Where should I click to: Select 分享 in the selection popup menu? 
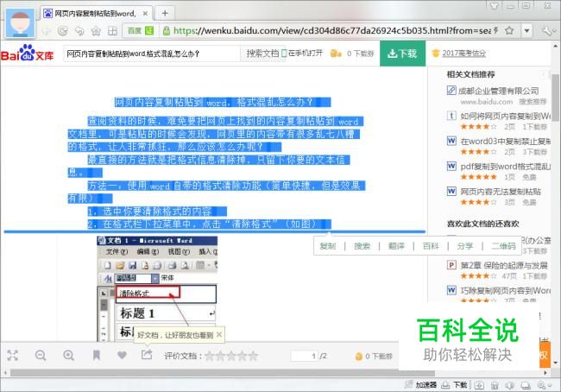tap(464, 246)
